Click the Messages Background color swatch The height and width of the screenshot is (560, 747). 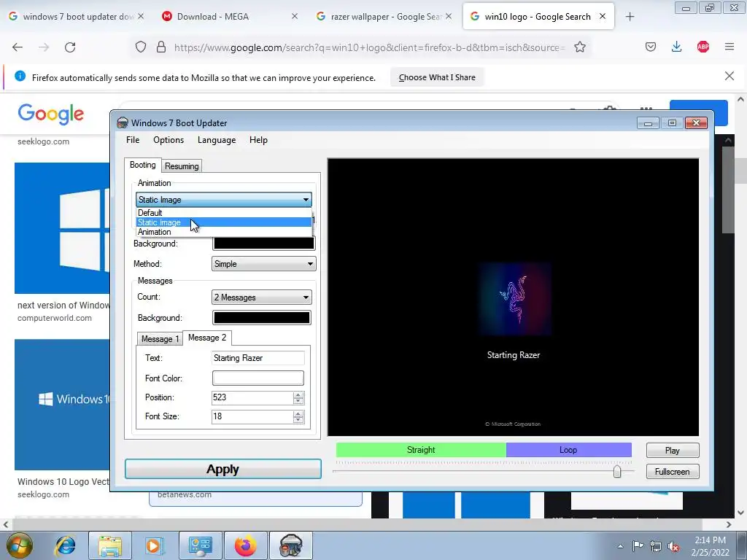click(x=262, y=318)
